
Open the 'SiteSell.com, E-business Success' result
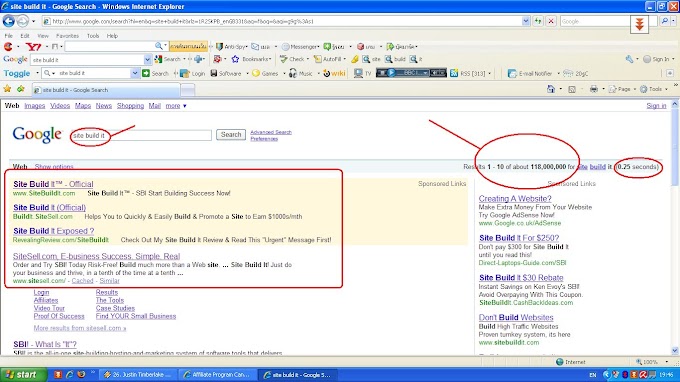click(96, 256)
